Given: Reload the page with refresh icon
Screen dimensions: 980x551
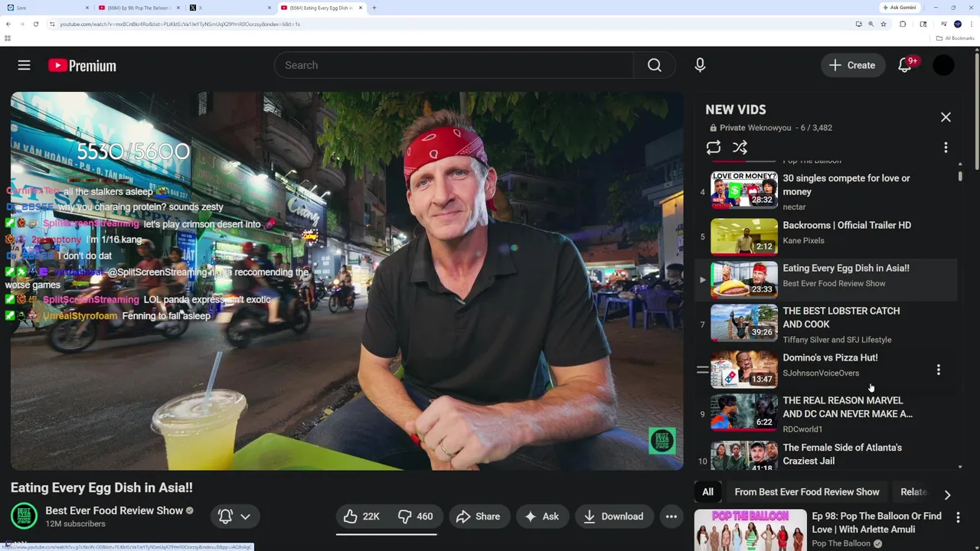Looking at the screenshot, I should coord(35,24).
